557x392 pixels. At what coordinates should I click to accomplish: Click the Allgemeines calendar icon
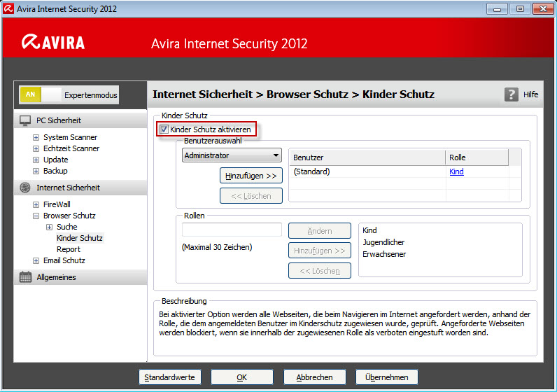(x=25, y=277)
